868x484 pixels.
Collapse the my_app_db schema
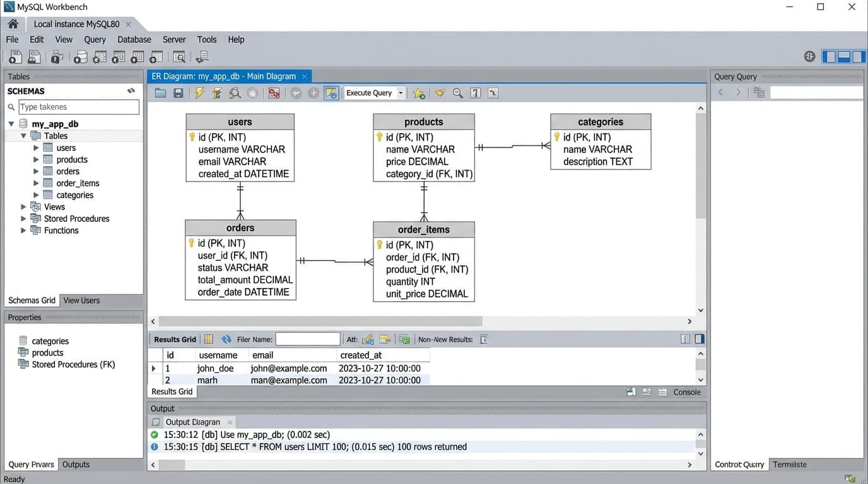11,124
